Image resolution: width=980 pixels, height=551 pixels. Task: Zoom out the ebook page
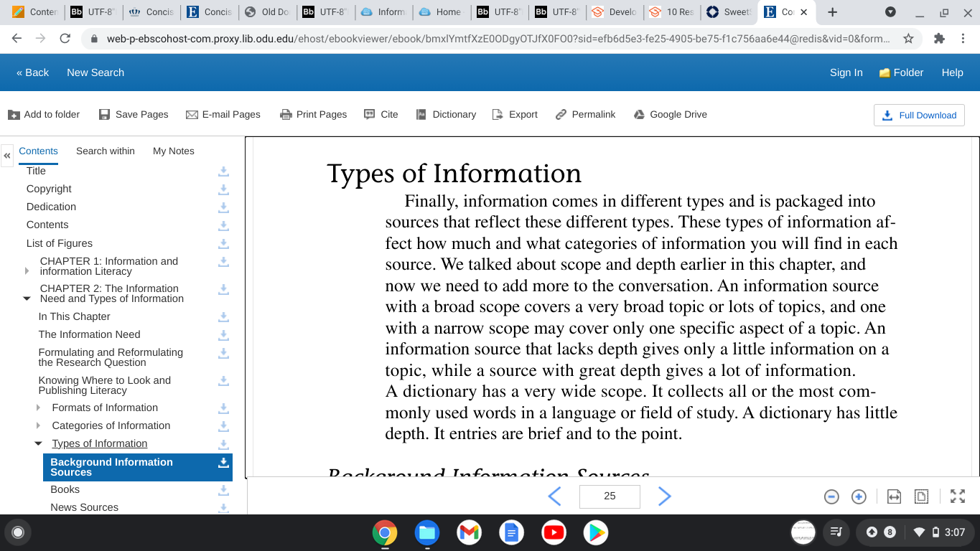(x=831, y=496)
